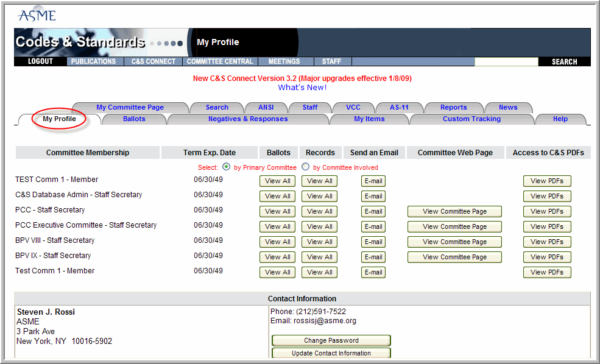Switch to the AS-11 tab
This screenshot has width=600, height=364.
pos(399,108)
